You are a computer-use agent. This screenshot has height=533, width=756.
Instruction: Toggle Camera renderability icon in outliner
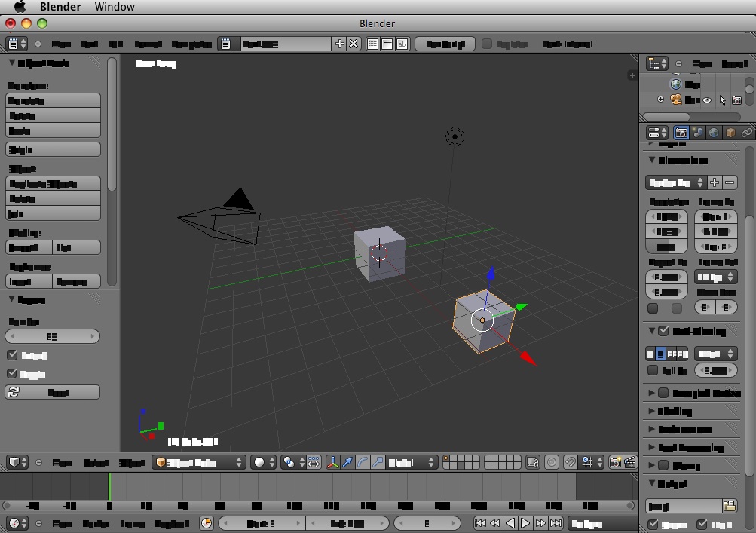click(736, 100)
